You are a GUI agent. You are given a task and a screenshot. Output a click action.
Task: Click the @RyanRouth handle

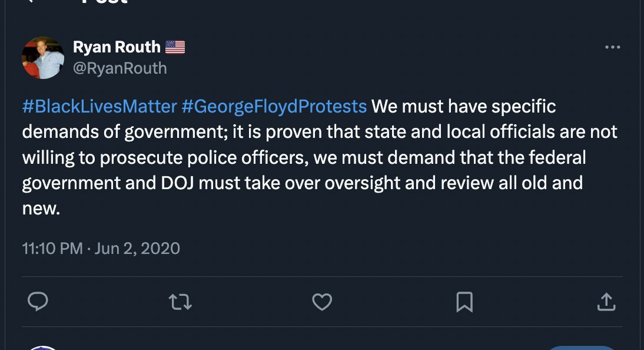pos(119,68)
